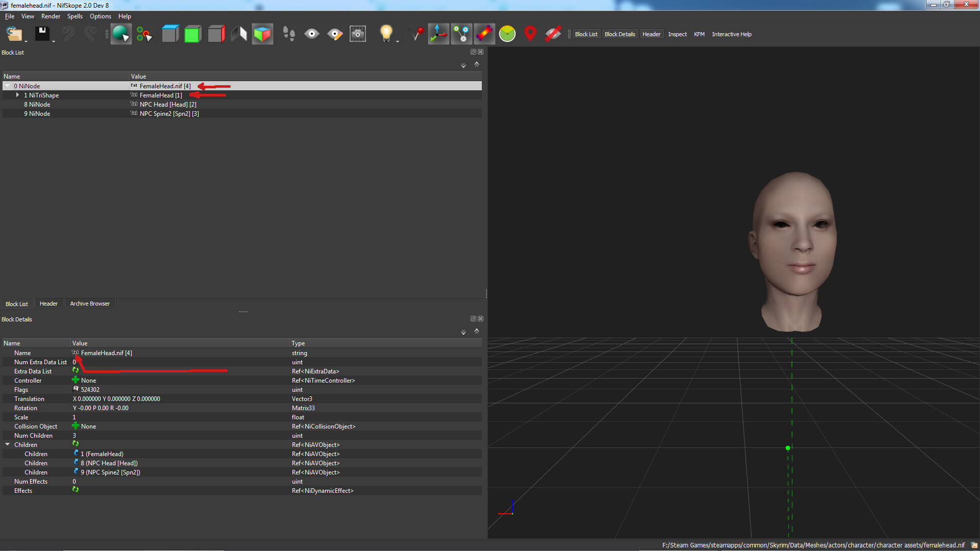This screenshot has width=980, height=551.
Task: Click the Save floppy disk icon
Action: (x=42, y=34)
